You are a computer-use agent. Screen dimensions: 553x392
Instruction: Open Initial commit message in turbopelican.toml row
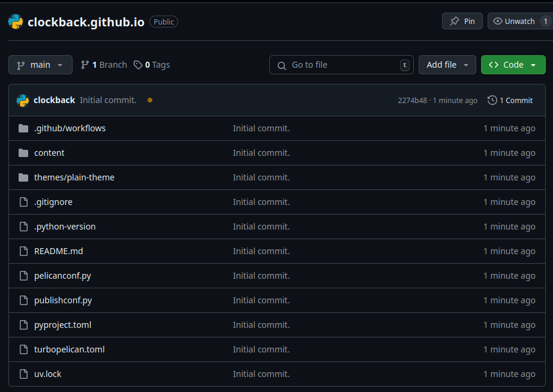(262, 349)
